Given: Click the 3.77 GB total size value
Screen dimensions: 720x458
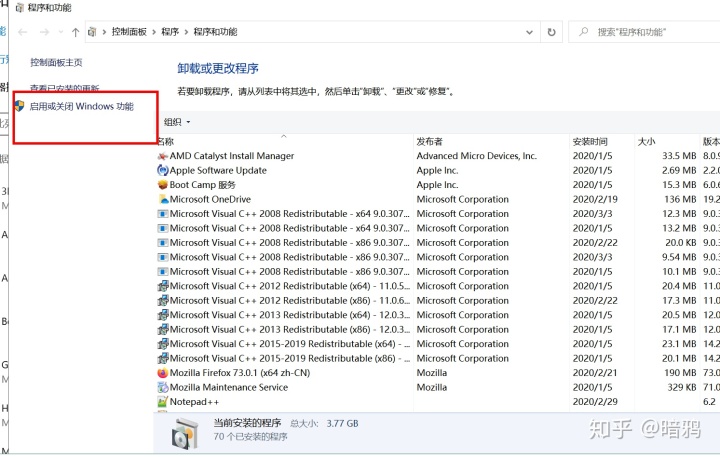Looking at the screenshot, I should (x=343, y=424).
